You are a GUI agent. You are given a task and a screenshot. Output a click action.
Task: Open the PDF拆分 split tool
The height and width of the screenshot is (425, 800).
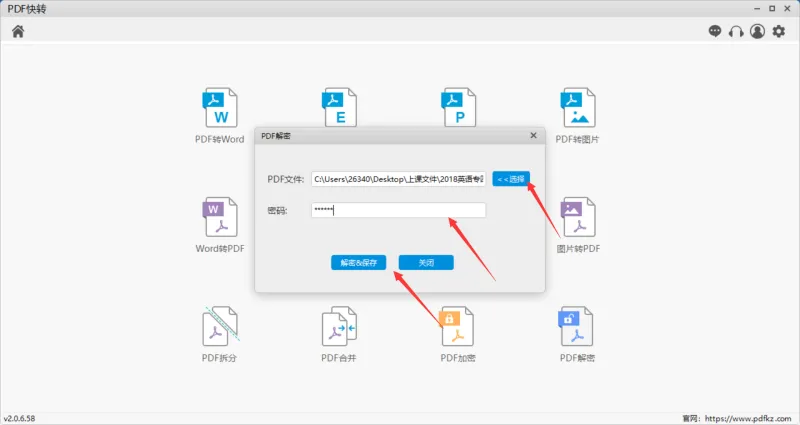pyautogui.click(x=220, y=334)
